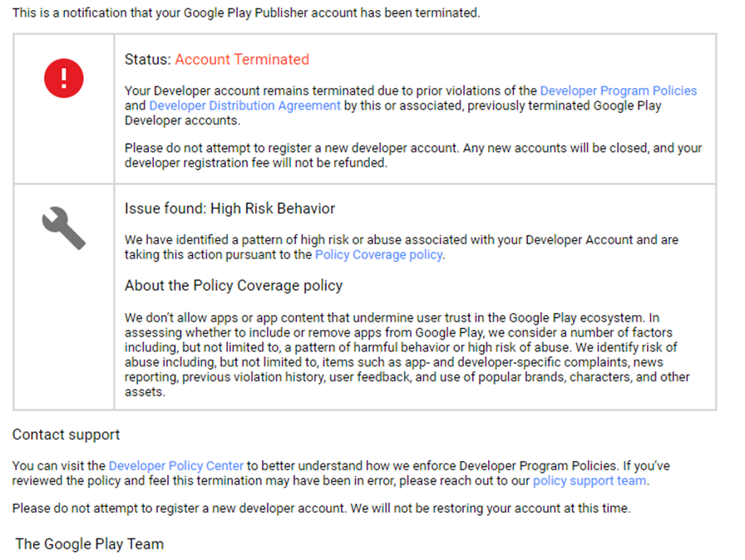Open the Developer Distribution Agreement link
This screenshot has width=745, height=560.
(244, 106)
